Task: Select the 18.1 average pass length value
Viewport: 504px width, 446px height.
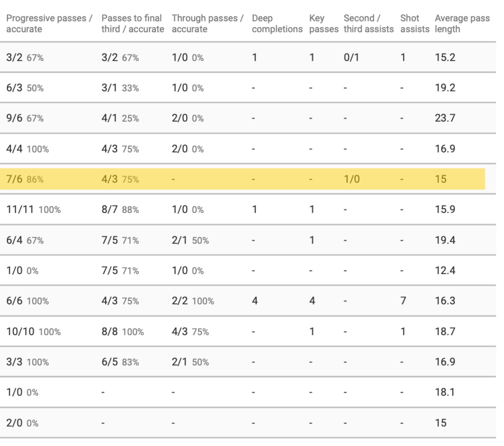Action: [x=445, y=392]
